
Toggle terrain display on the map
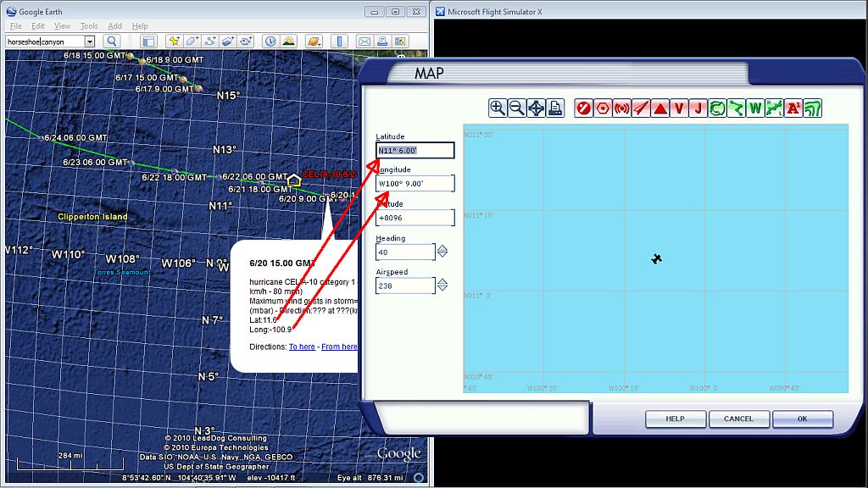(813, 108)
